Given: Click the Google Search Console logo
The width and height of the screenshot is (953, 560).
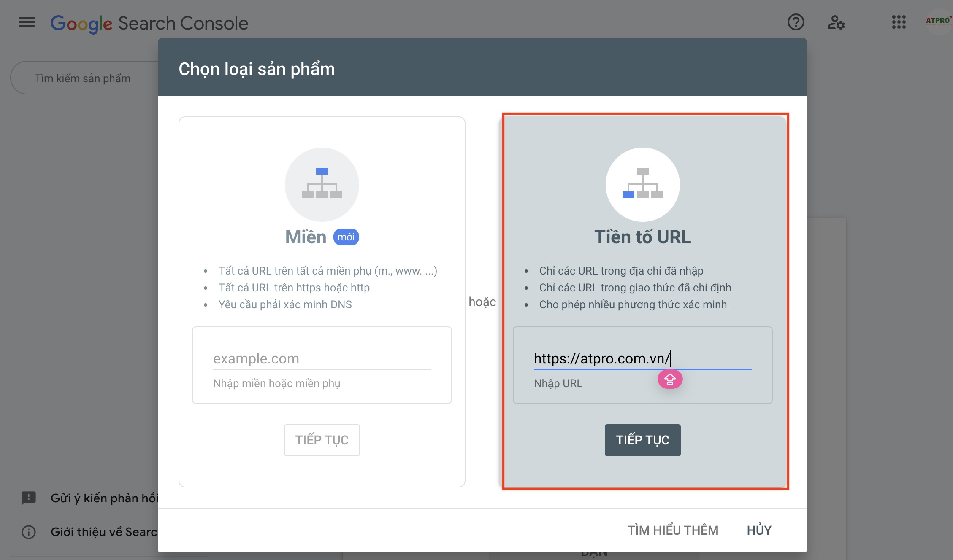Looking at the screenshot, I should click(149, 23).
